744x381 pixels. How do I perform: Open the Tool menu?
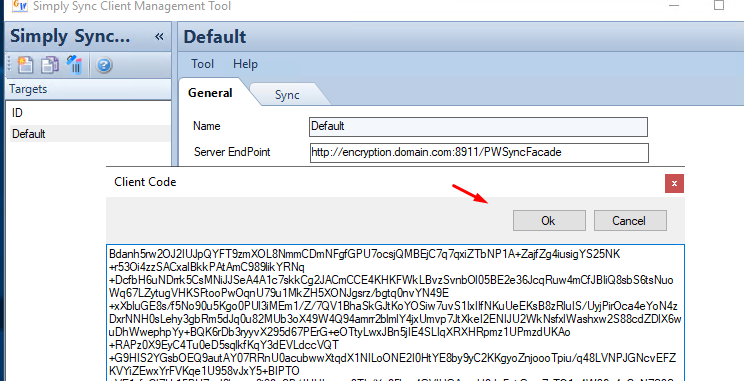tap(203, 64)
